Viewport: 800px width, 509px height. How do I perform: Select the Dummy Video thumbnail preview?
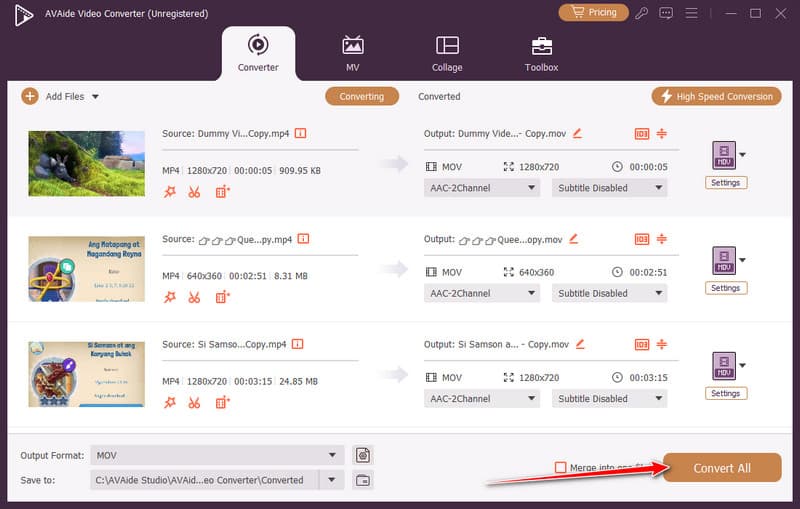(x=87, y=163)
